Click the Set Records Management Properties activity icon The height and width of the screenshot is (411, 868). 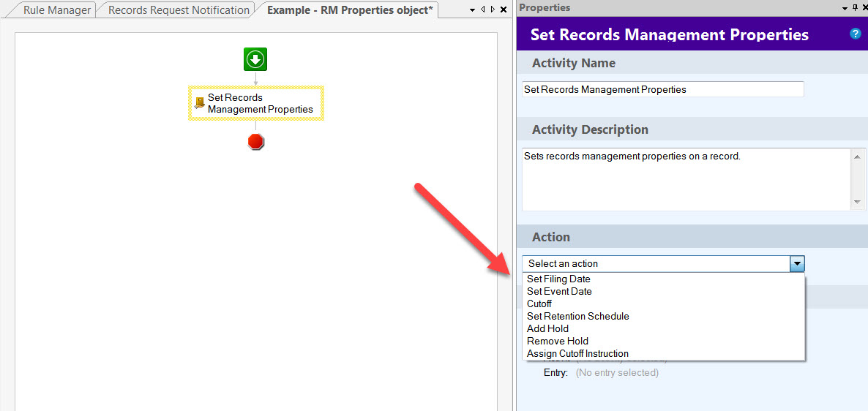(199, 103)
